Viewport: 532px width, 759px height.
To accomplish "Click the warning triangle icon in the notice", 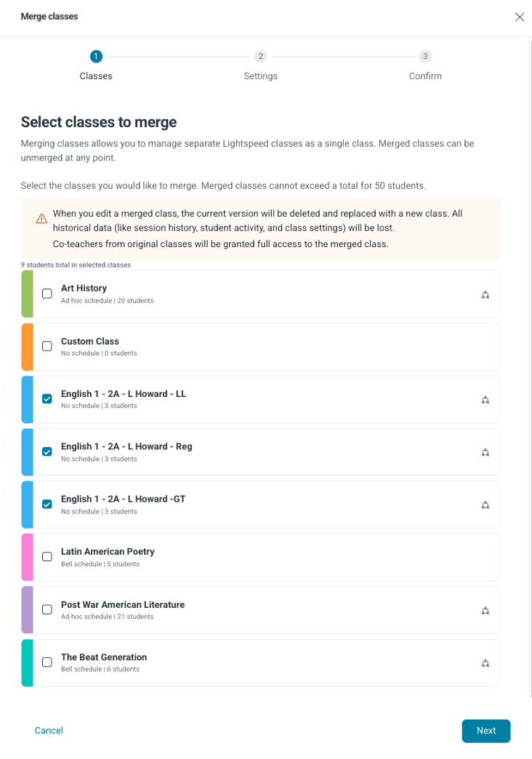I will tap(41, 219).
